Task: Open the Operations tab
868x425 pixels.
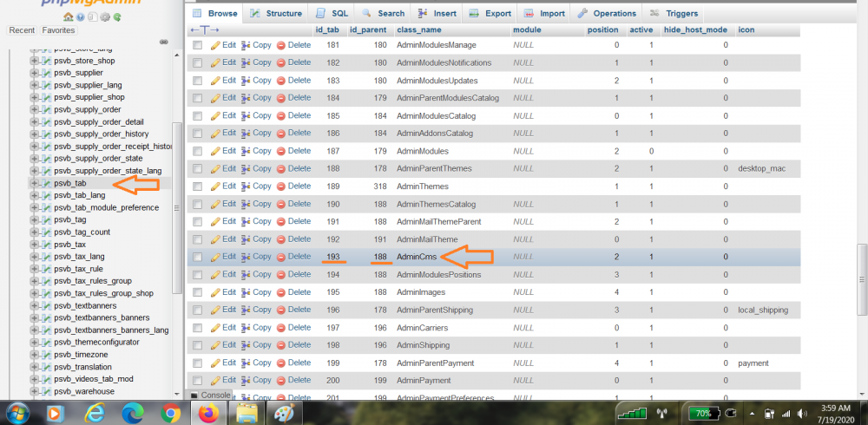Action: coord(606,13)
